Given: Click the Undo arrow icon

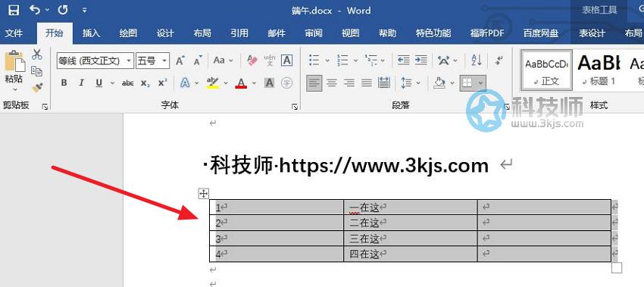Looking at the screenshot, I should click(35, 10).
